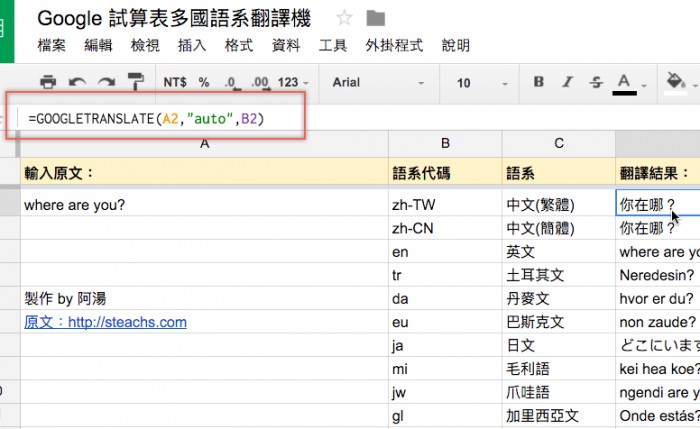
Task: Star this spreadsheet document
Action: tap(344, 18)
